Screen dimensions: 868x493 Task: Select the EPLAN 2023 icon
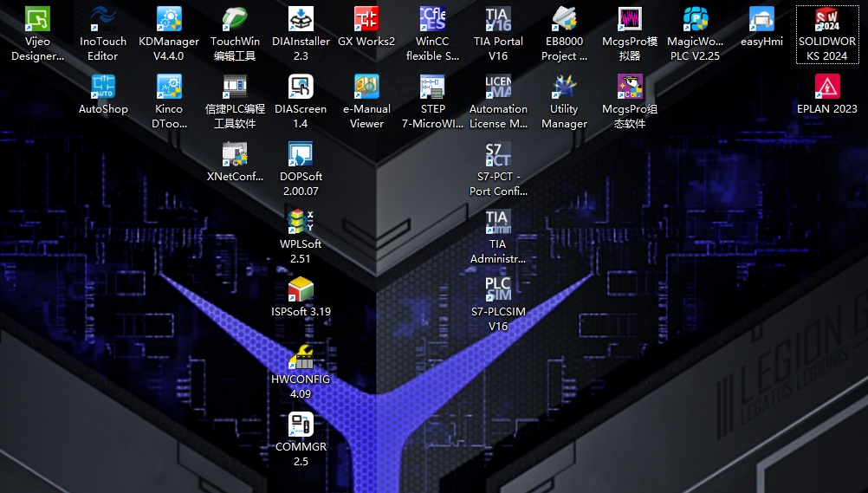pyautogui.click(x=826, y=87)
